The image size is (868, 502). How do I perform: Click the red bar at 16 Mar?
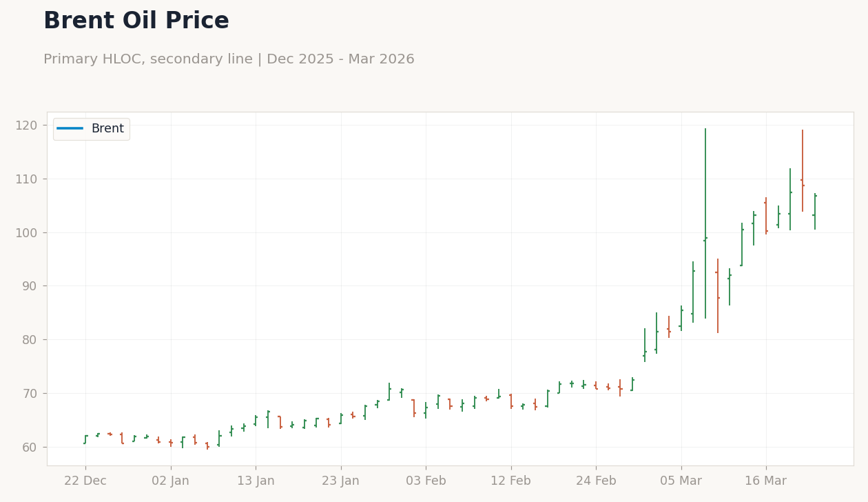point(766,216)
